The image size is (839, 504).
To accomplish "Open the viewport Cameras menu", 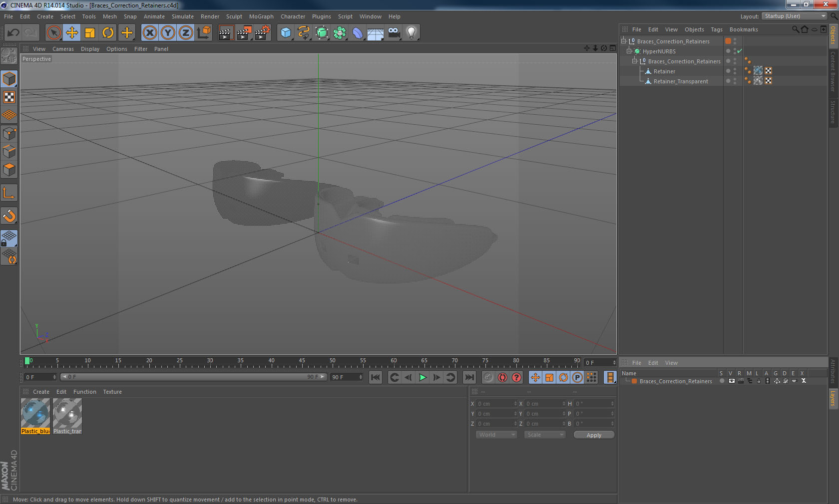I will click(63, 49).
